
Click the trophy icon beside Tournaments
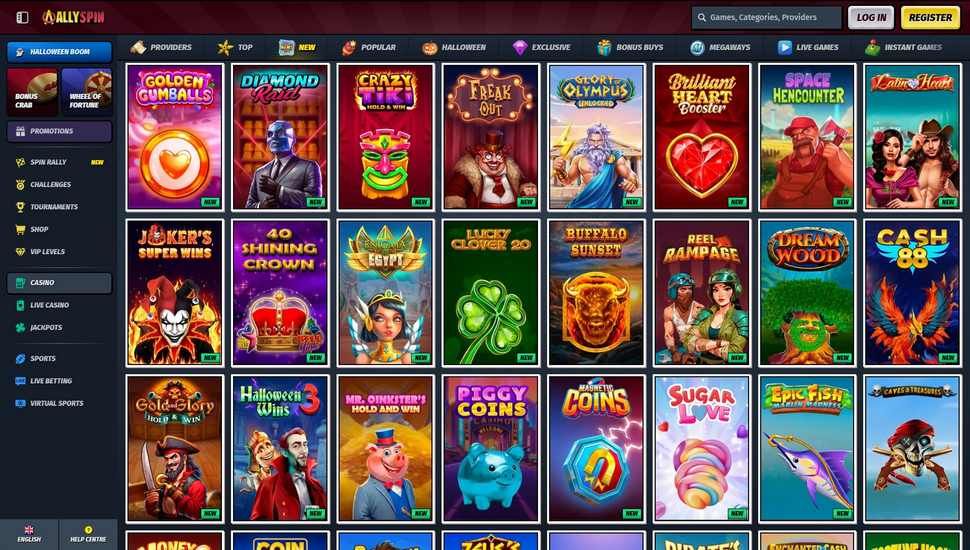click(x=20, y=207)
